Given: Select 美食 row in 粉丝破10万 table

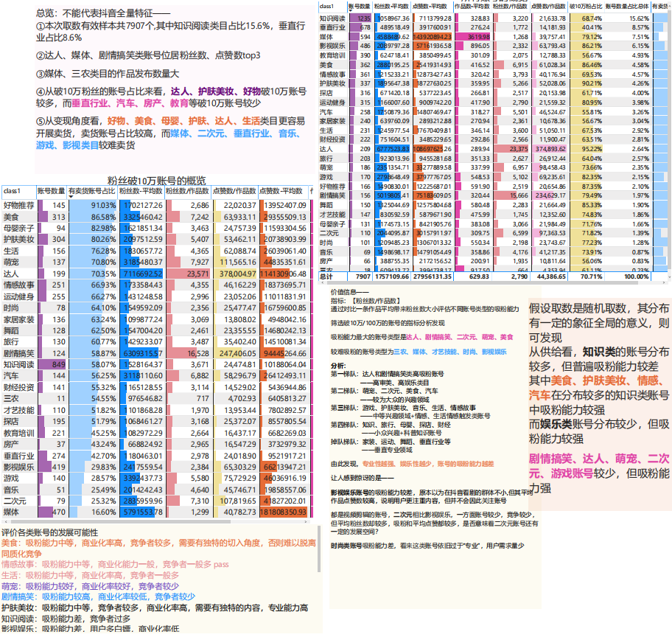Looking at the screenshot, I should tap(156, 217).
